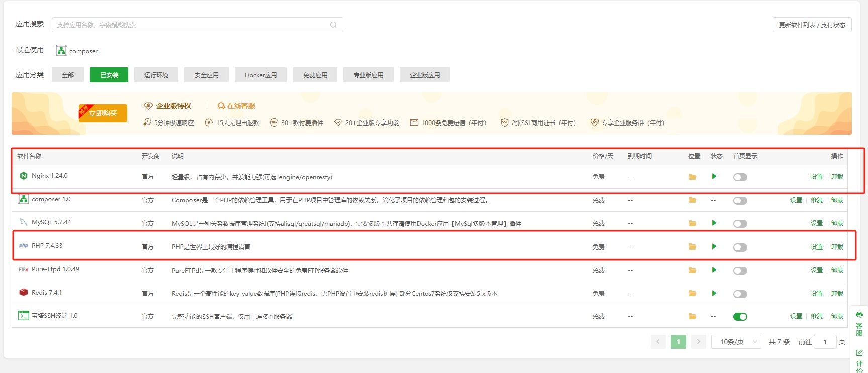868x373 pixels.
Task: Open Redis 7.4.1 folder location icon
Action: pos(692,293)
